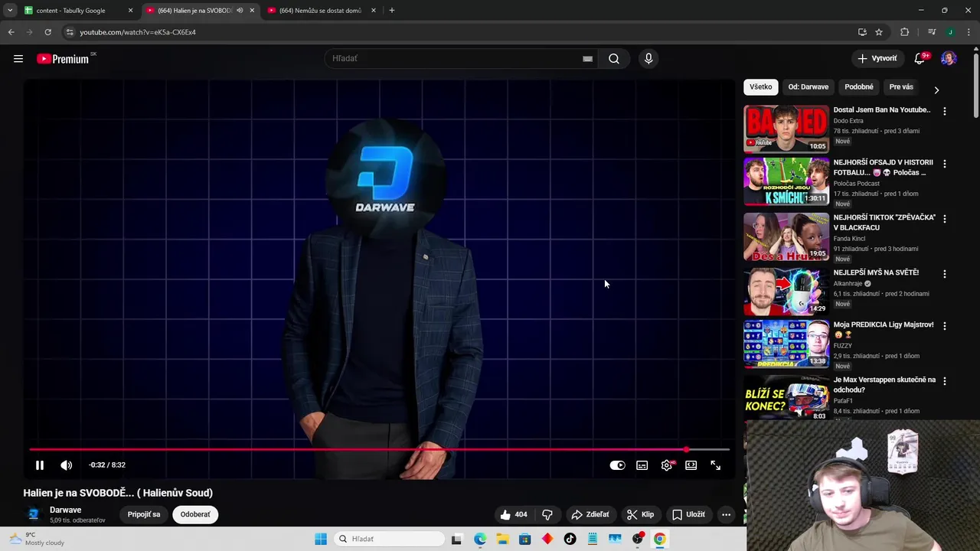
Task: Bookmark this page star icon
Action: tap(879, 32)
